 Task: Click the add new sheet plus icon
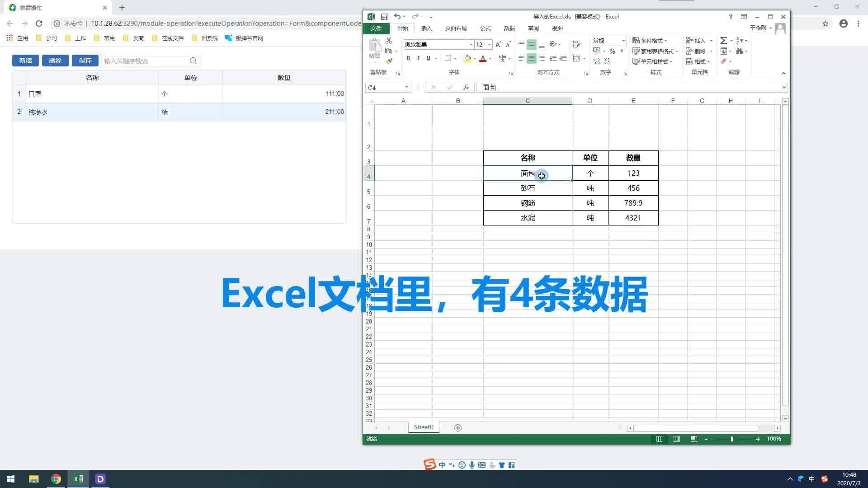458,427
